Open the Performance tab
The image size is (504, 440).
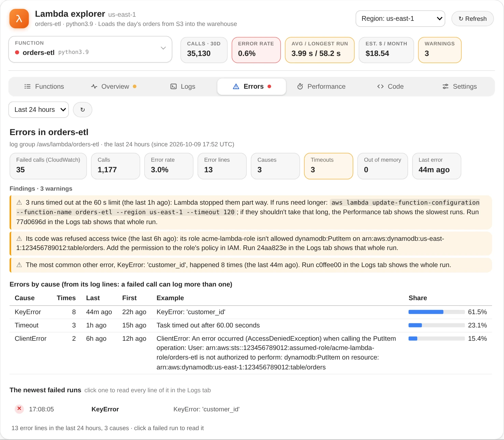click(x=321, y=87)
